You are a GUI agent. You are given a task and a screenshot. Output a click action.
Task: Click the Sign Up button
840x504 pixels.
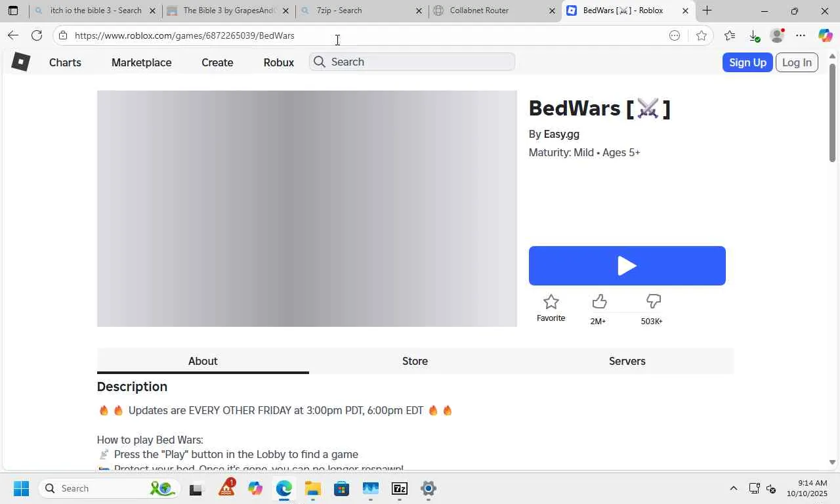747,62
